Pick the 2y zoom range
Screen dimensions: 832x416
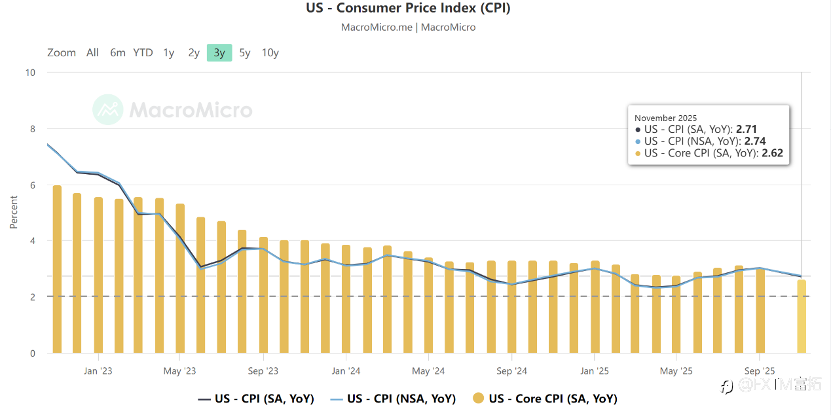(x=194, y=53)
